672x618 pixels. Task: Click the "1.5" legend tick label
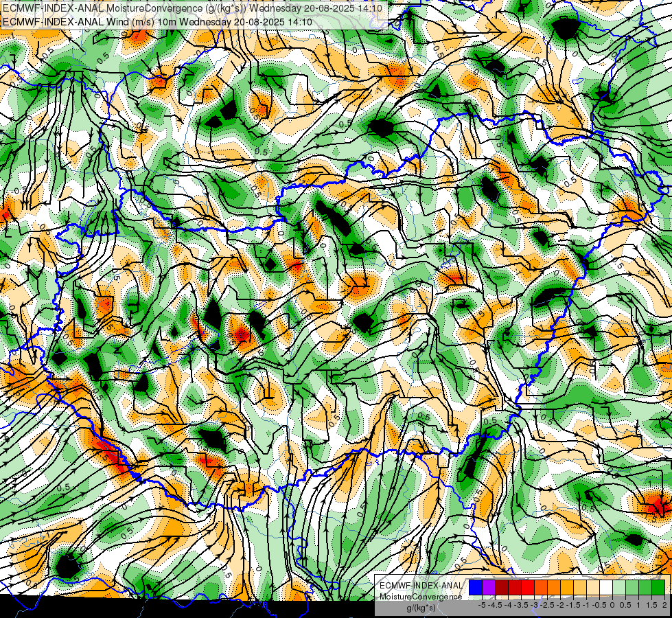651,605
